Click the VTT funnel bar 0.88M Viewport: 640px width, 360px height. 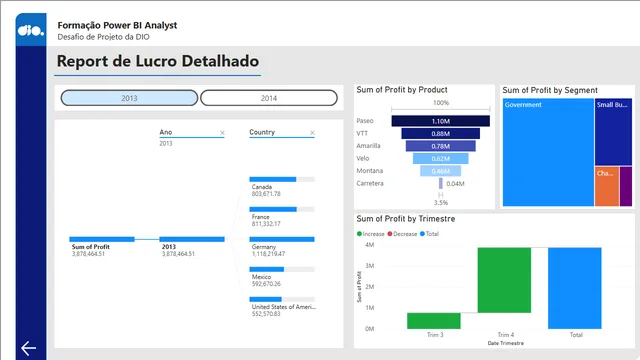pos(440,133)
